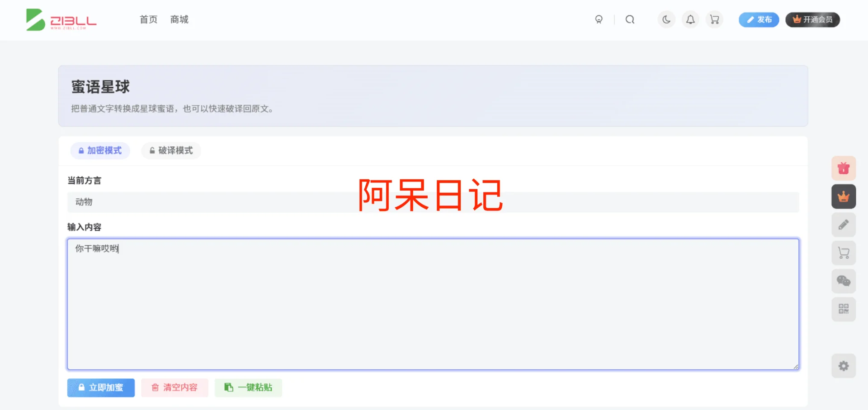
Task: Click the pink gift icon in the right sidebar
Action: point(843,168)
